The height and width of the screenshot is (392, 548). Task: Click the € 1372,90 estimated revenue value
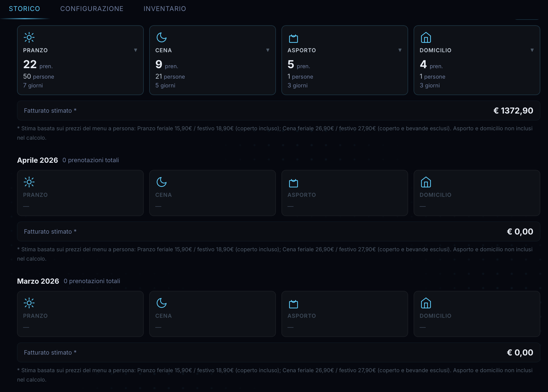click(513, 111)
